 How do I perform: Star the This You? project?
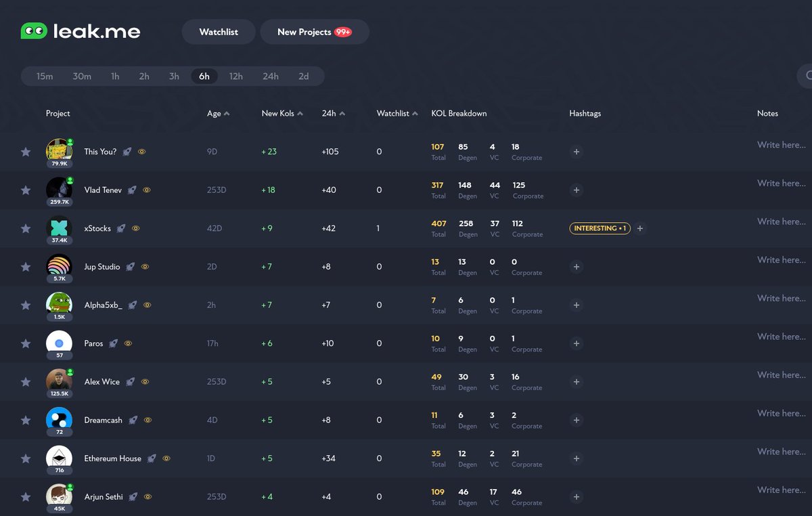click(x=26, y=152)
